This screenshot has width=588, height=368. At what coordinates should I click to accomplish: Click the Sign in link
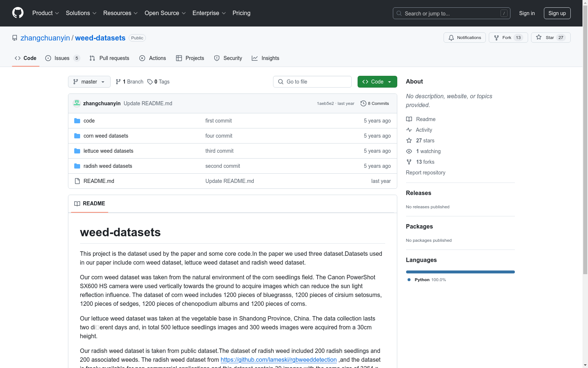527,13
